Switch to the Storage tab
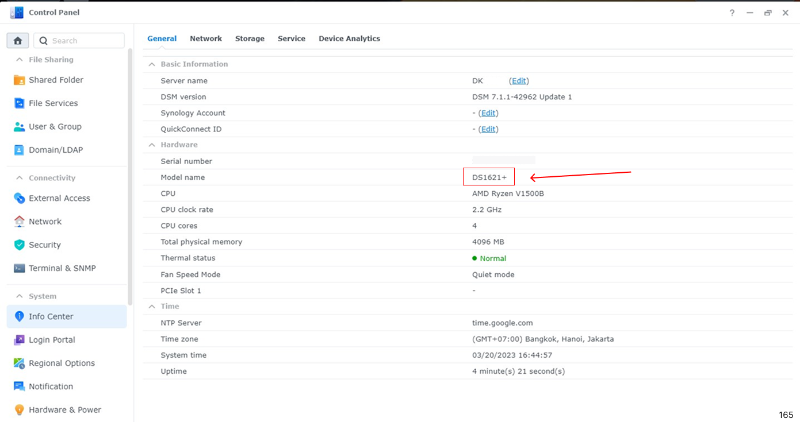This screenshot has width=800, height=422. (249, 38)
